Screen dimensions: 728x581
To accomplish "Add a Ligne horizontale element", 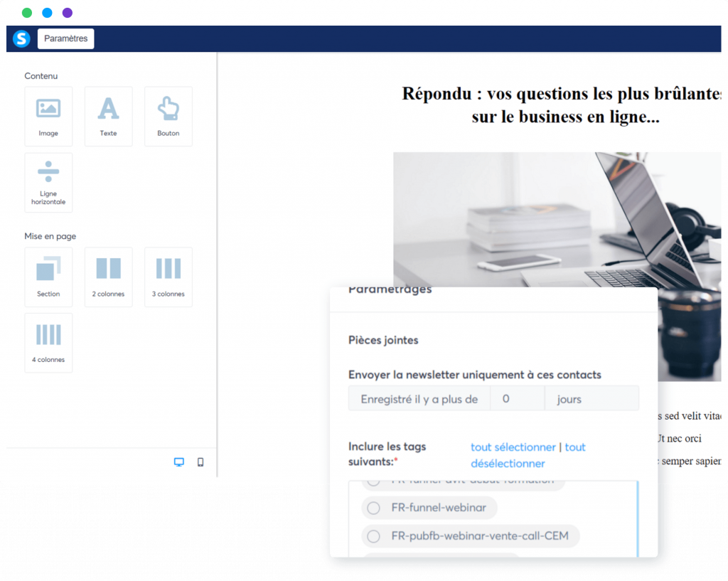I will pyautogui.click(x=48, y=182).
